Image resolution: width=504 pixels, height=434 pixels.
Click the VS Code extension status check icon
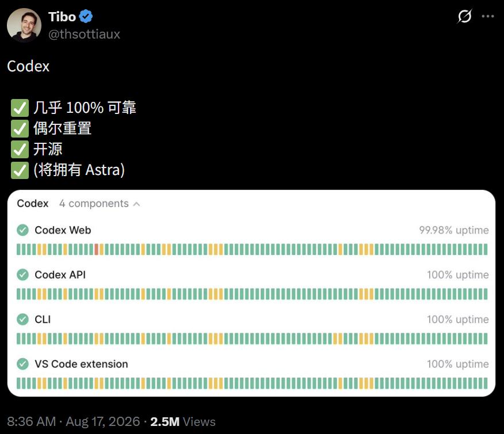(x=22, y=364)
